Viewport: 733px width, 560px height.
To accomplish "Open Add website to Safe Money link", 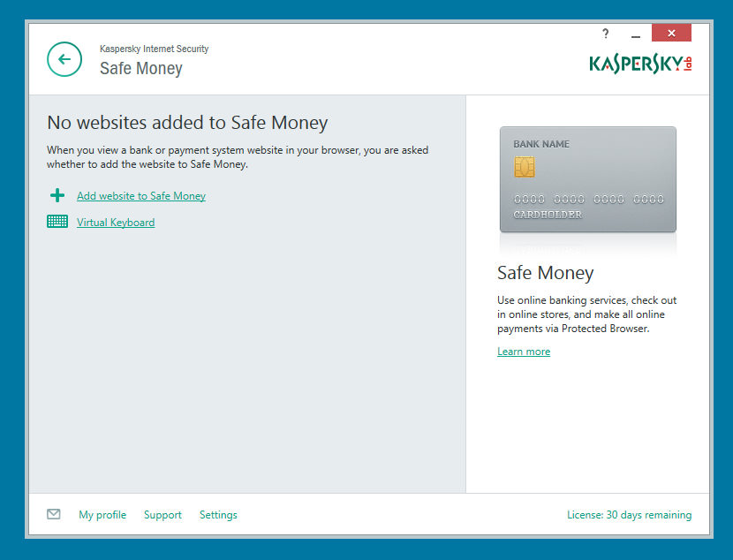I will click(141, 196).
